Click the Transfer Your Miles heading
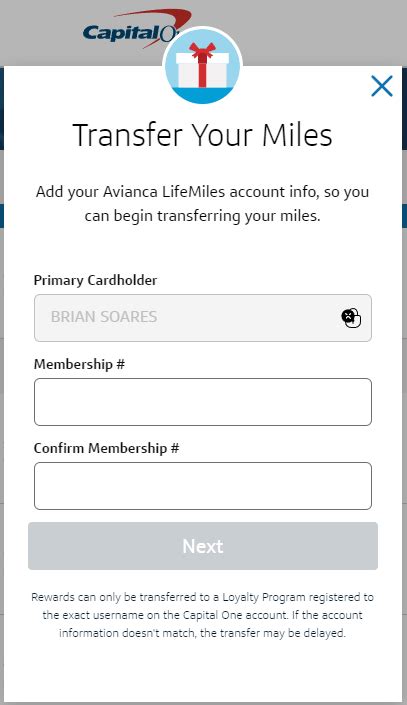Image resolution: width=407 pixels, height=705 pixels. tap(202, 135)
